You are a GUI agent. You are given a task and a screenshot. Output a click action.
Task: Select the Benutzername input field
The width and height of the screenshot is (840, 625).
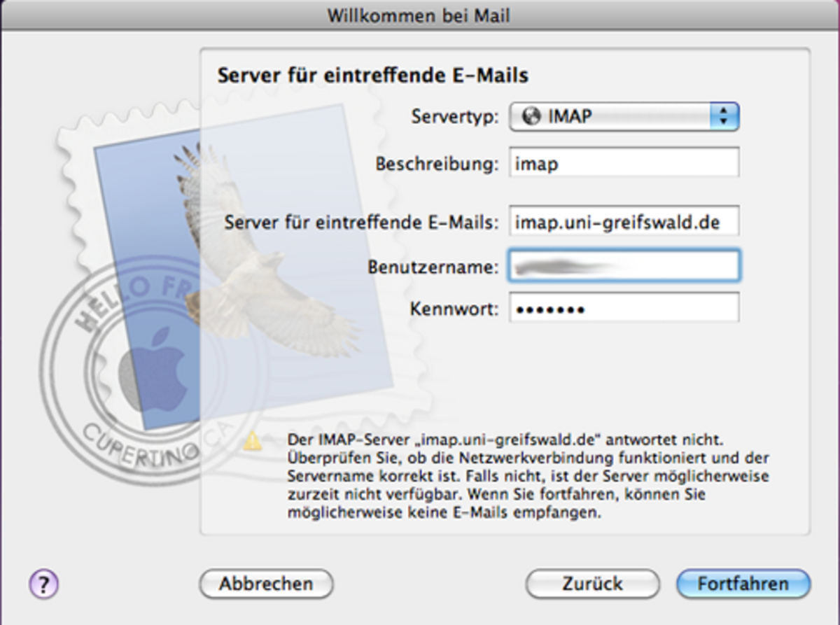click(623, 266)
